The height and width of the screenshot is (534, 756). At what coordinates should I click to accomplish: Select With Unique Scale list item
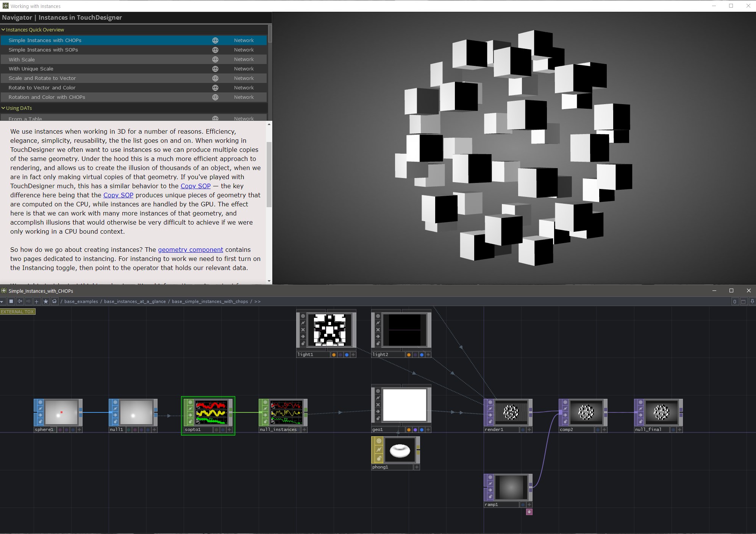click(x=134, y=69)
